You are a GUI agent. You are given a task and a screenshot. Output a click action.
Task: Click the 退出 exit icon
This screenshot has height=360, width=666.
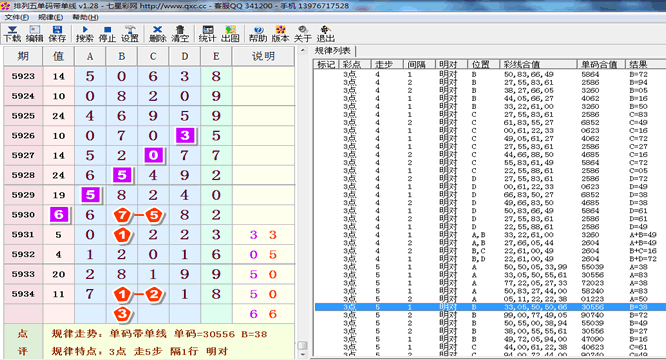coord(325,34)
